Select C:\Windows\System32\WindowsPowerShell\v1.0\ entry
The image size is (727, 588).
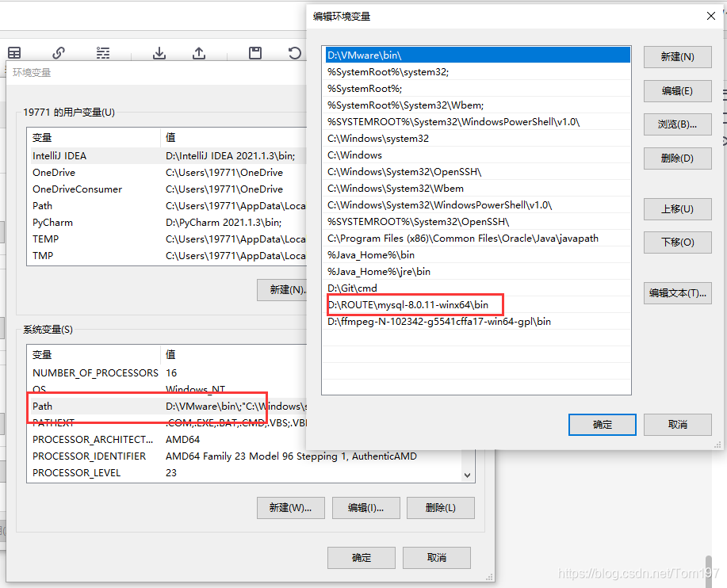click(477, 205)
